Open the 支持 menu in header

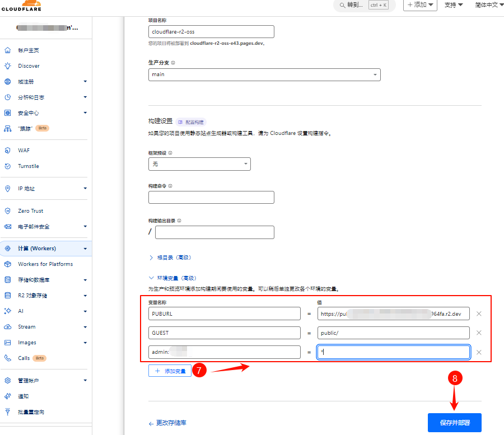pos(453,5)
